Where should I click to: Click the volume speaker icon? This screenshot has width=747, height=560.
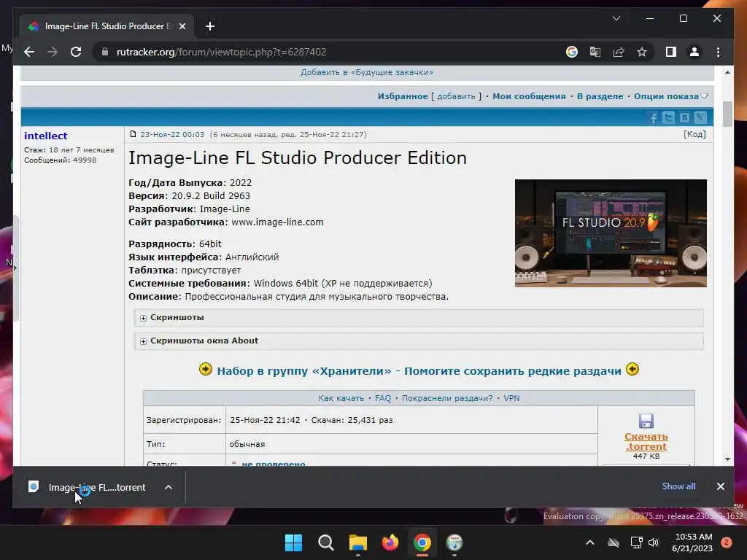[x=654, y=542]
